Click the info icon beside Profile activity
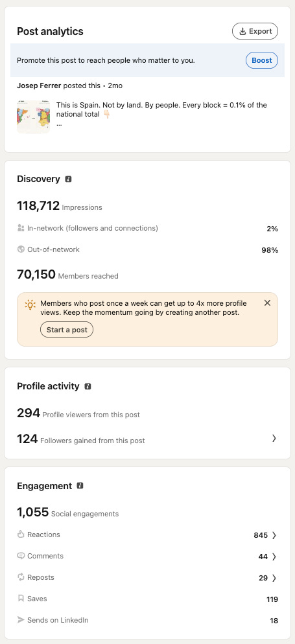This screenshot has height=644, width=295. click(x=88, y=387)
